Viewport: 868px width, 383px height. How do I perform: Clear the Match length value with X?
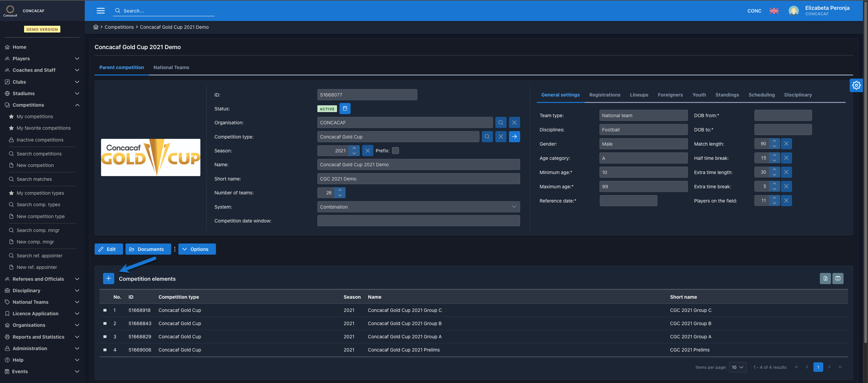click(x=786, y=144)
